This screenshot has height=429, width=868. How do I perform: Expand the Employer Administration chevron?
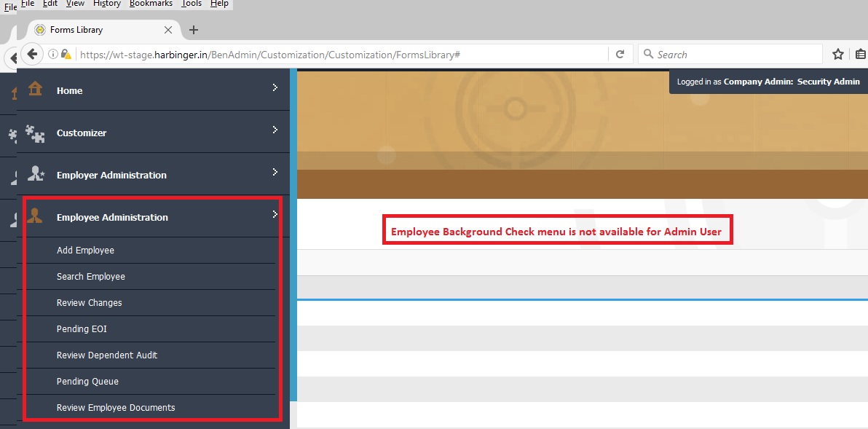(275, 172)
